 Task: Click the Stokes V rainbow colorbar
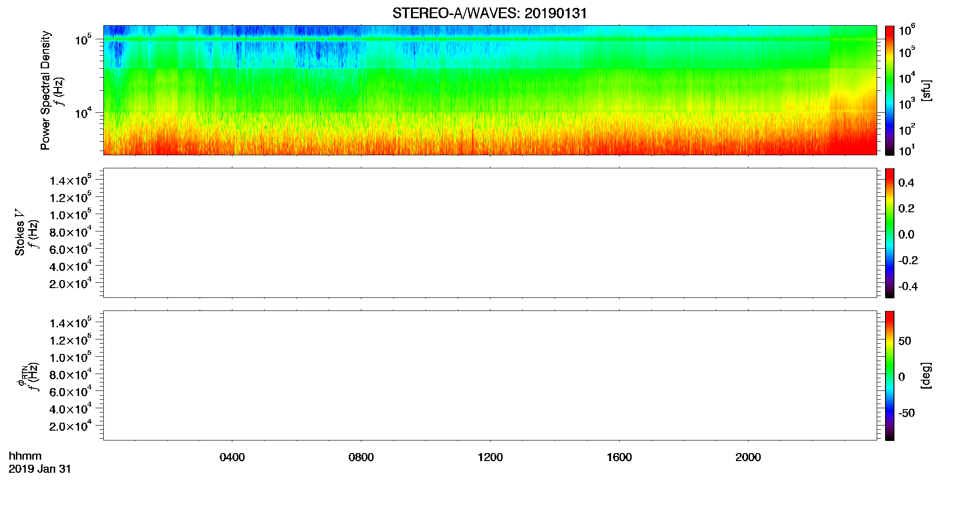890,233
